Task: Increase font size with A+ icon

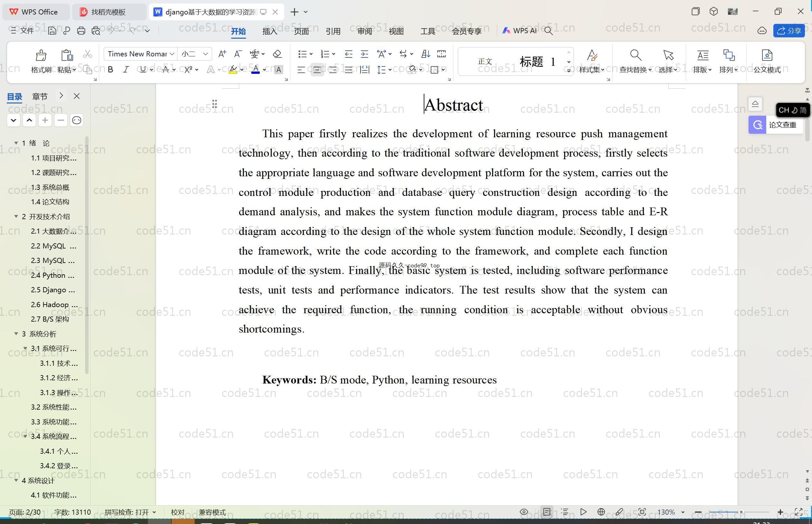Action: pyautogui.click(x=222, y=54)
